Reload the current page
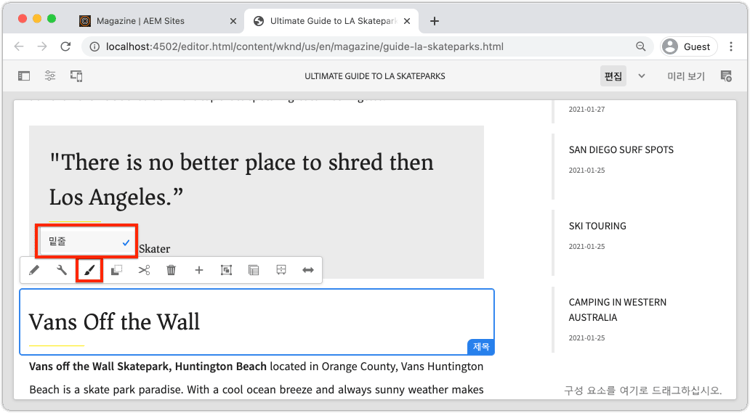This screenshot has width=750, height=413. (x=66, y=46)
